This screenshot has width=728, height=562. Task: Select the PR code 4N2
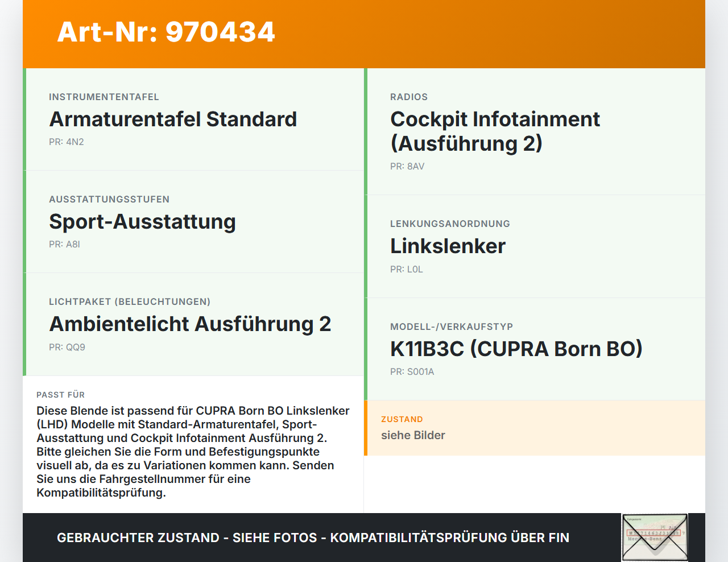click(67, 142)
